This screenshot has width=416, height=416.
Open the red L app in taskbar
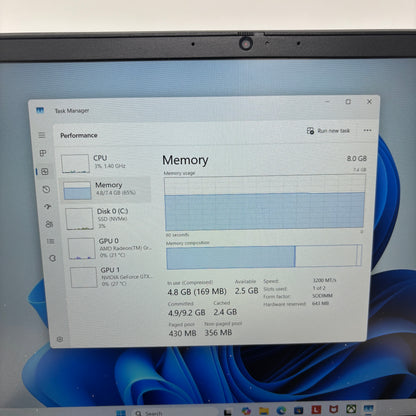316,409
